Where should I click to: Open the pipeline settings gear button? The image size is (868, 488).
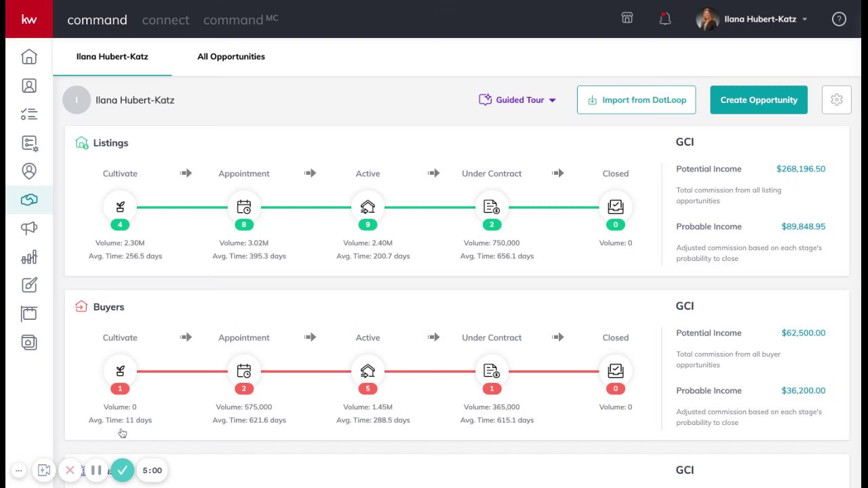pyautogui.click(x=836, y=100)
